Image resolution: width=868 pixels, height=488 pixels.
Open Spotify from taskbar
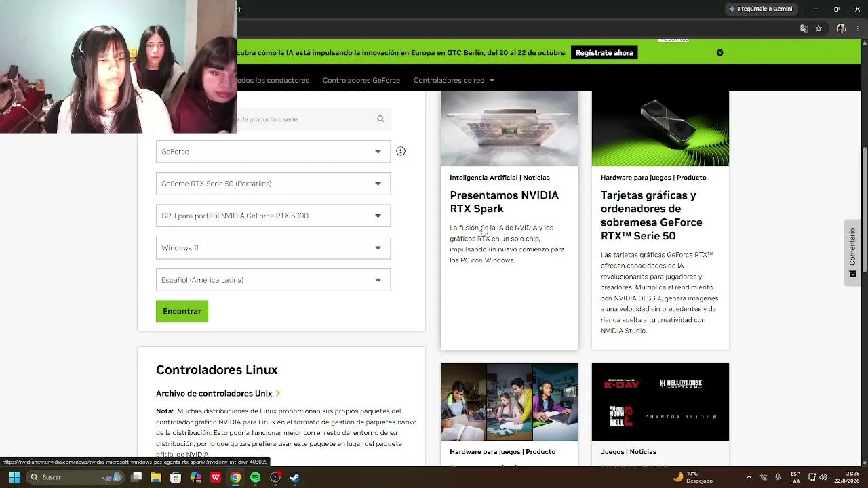(x=255, y=477)
